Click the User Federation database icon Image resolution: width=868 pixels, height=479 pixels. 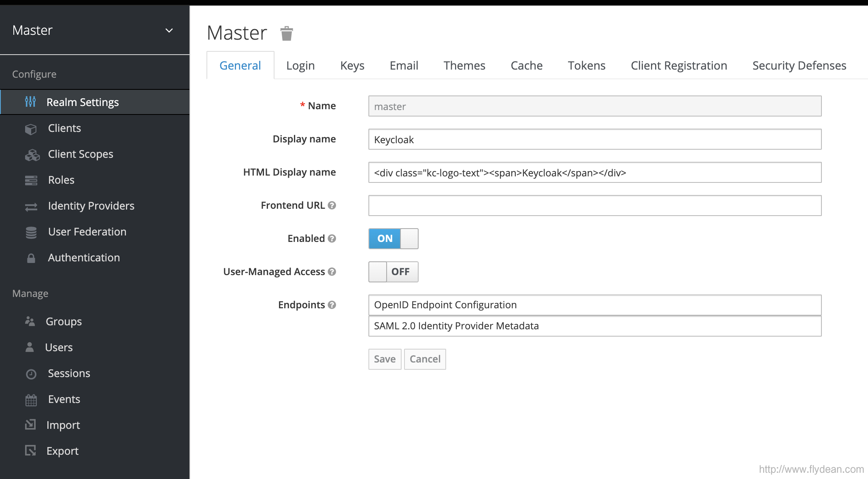coord(31,232)
